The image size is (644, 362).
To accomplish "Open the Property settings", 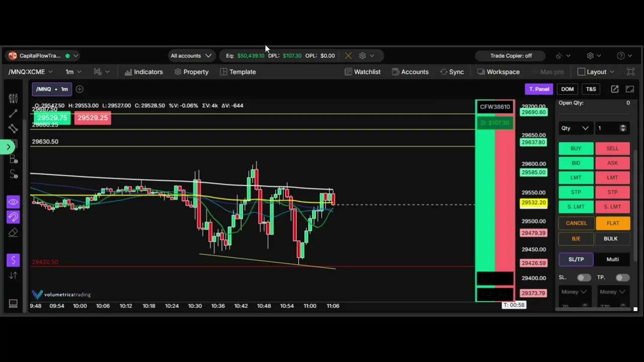I will [191, 72].
